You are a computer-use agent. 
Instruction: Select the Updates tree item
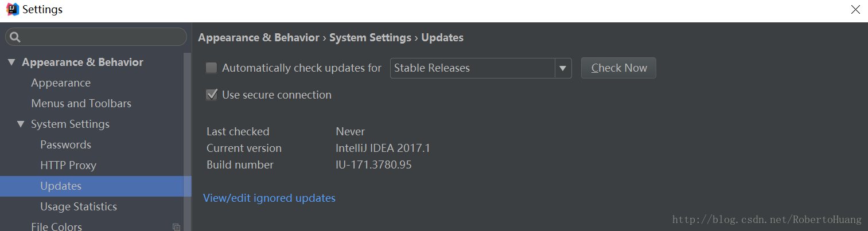click(x=61, y=186)
